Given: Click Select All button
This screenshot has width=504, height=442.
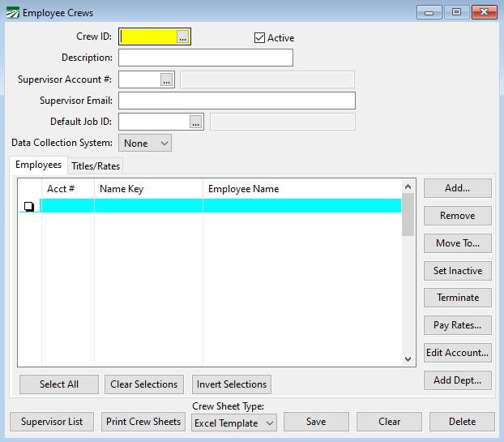Looking at the screenshot, I should (x=59, y=384).
